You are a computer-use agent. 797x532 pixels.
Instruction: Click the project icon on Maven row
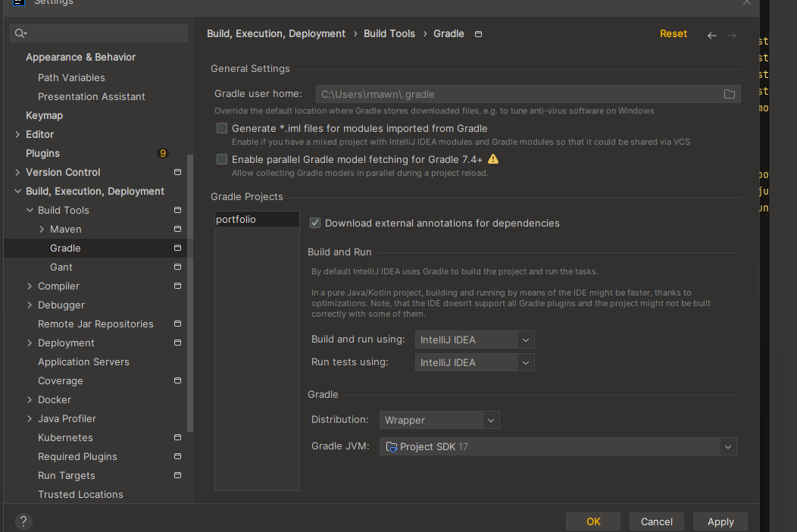coord(177,229)
